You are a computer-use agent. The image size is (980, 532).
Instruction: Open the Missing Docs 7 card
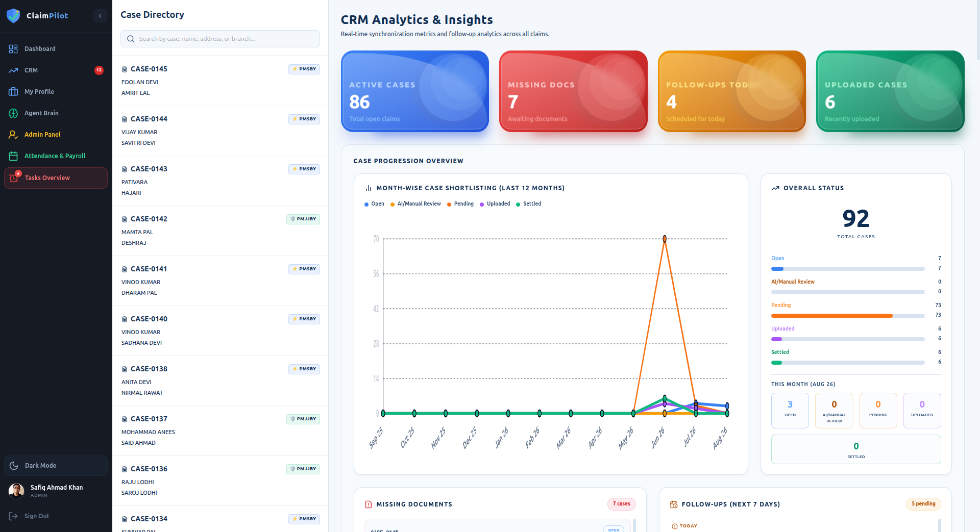(573, 91)
